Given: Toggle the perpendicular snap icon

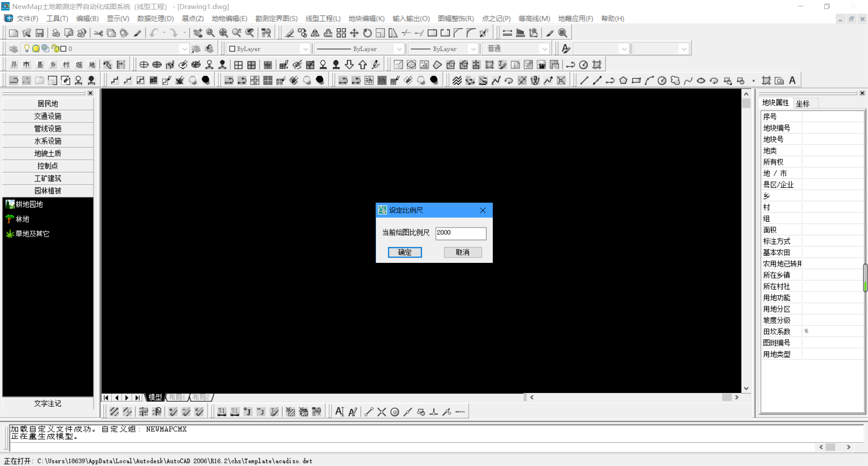Looking at the screenshot, I should pyautogui.click(x=434, y=412).
